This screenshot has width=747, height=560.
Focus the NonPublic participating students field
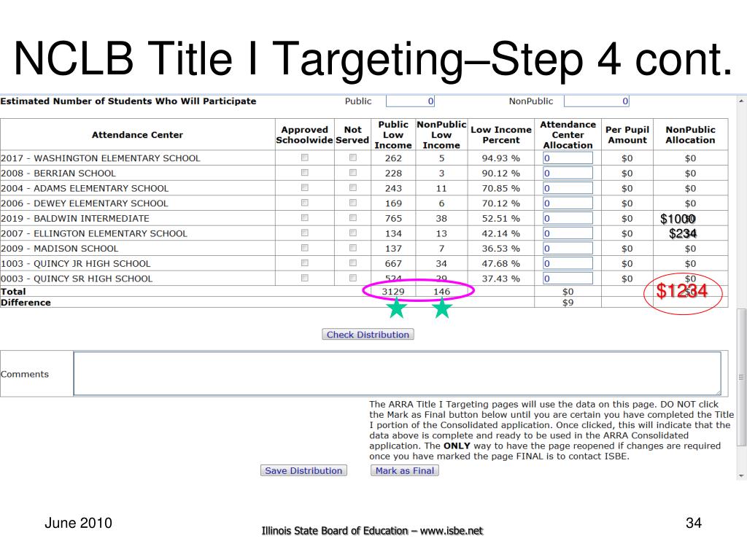click(x=597, y=101)
